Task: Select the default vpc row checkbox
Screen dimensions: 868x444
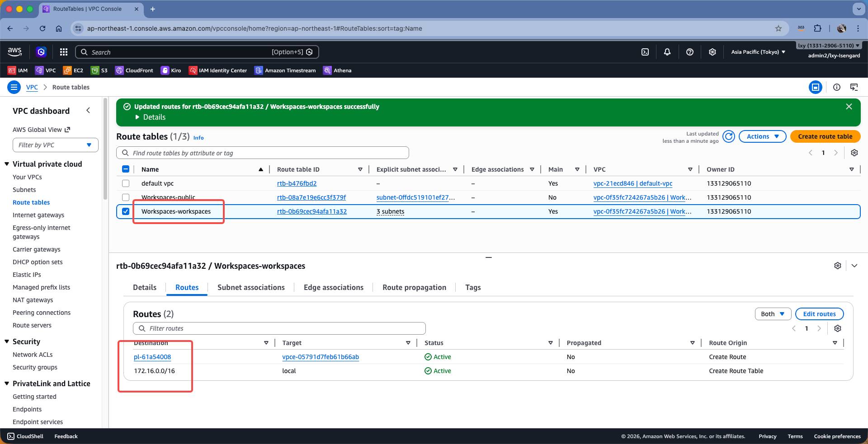Action: (126, 183)
